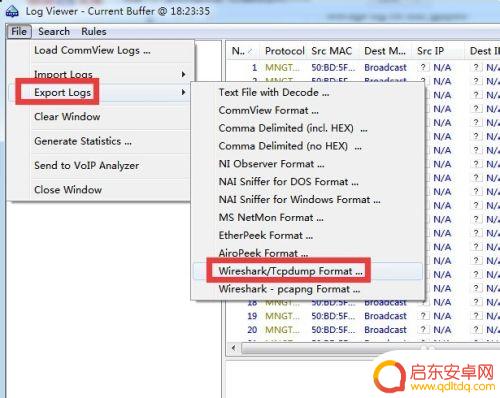Click the horizontal scrollbar left arrow
Image resolution: width=500 pixels, height=398 pixels.
(x=234, y=348)
